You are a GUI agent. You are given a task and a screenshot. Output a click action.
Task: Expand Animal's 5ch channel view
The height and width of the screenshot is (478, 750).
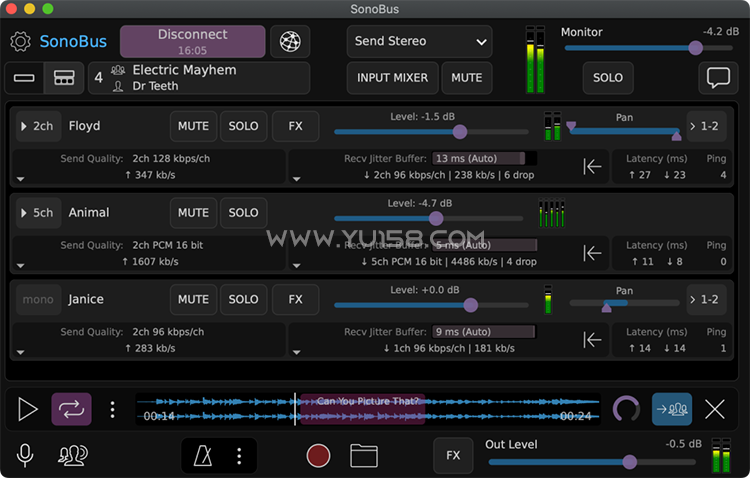38,213
